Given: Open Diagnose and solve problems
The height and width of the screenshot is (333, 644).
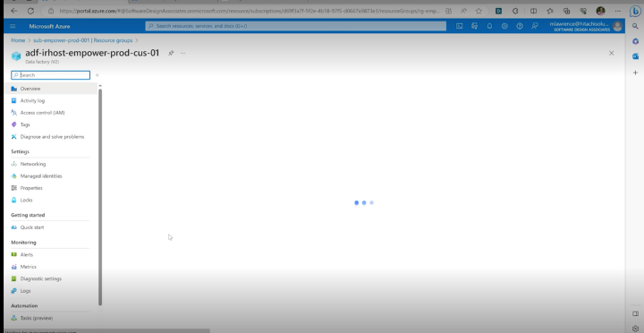Looking at the screenshot, I should (51, 136).
